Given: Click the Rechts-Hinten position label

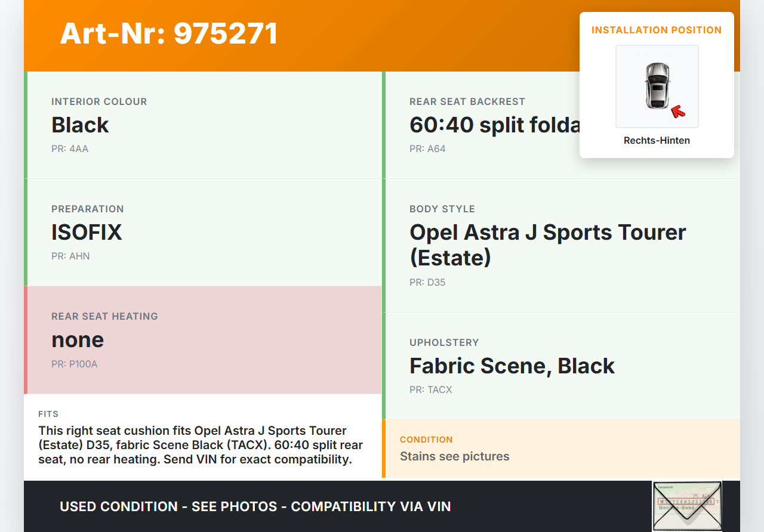Looking at the screenshot, I should [657, 141].
